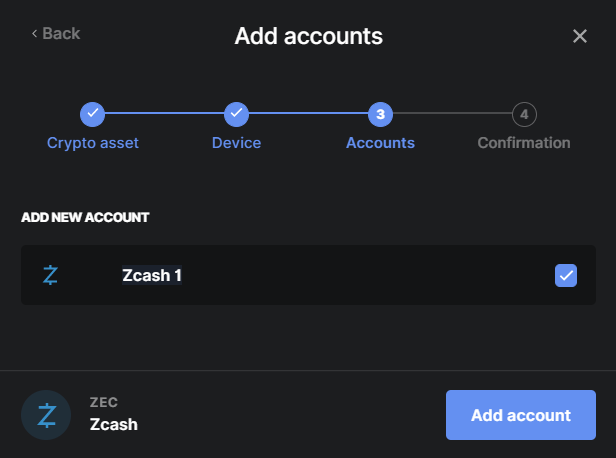Click the ZEC ticker label
Image resolution: width=616 pixels, height=458 pixels.
coord(104,402)
